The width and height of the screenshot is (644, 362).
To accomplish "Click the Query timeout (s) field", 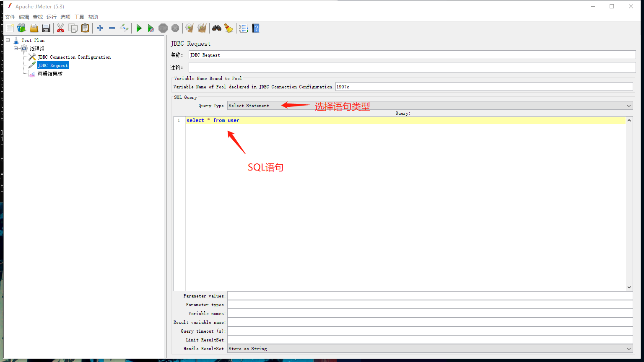I will (x=430, y=331).
